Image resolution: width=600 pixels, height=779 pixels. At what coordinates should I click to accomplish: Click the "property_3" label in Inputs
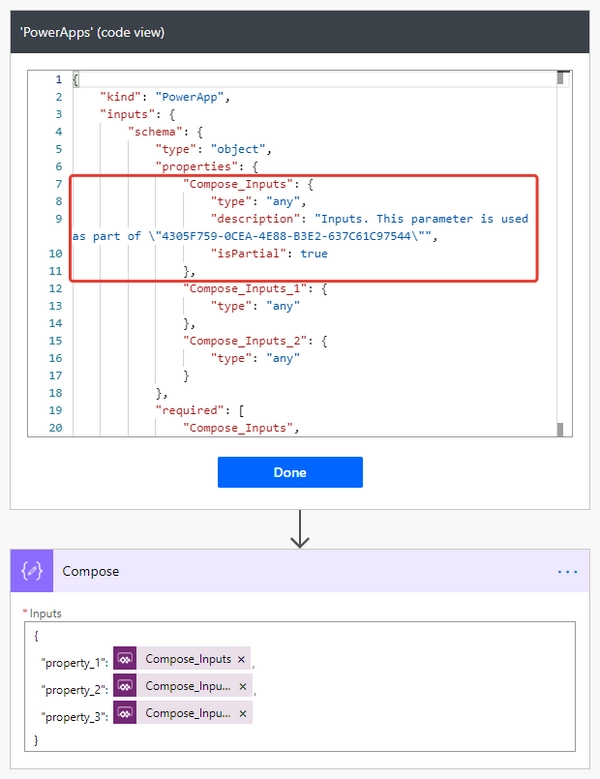[73, 717]
